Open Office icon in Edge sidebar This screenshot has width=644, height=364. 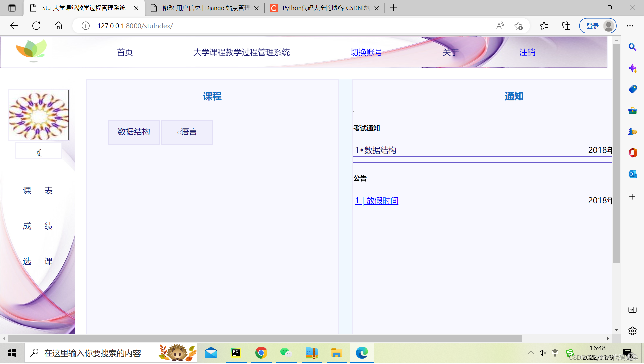click(632, 153)
